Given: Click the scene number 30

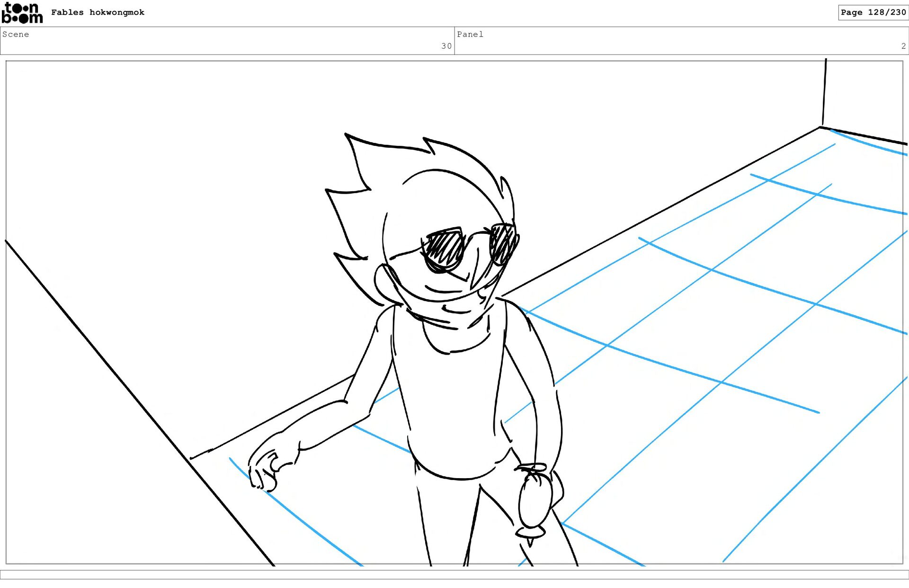Looking at the screenshot, I should 446,46.
